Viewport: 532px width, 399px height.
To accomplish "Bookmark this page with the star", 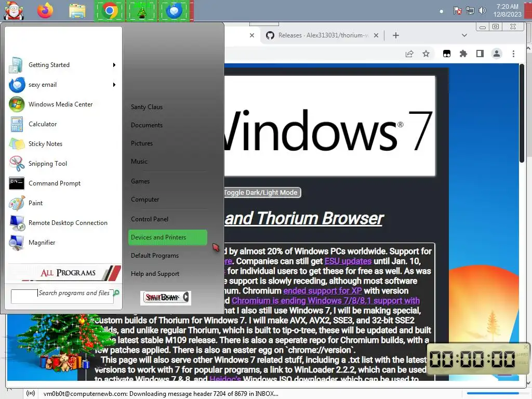I will pos(426,54).
